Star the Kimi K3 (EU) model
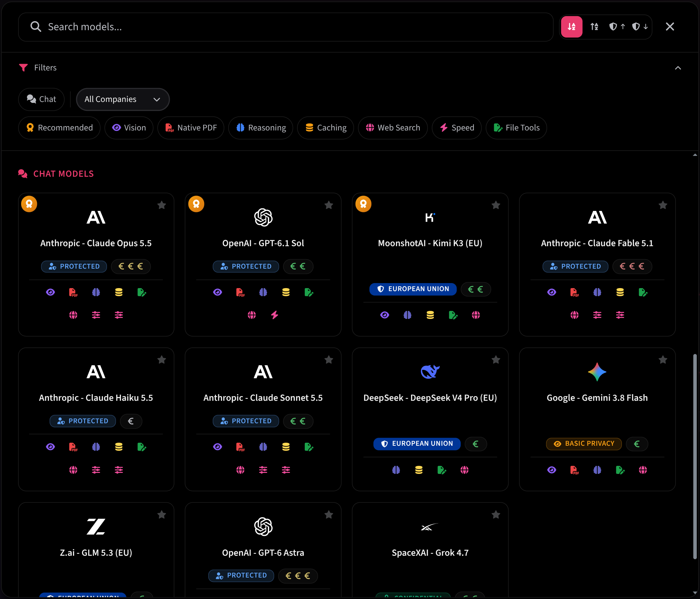This screenshot has height=599, width=700. click(495, 205)
